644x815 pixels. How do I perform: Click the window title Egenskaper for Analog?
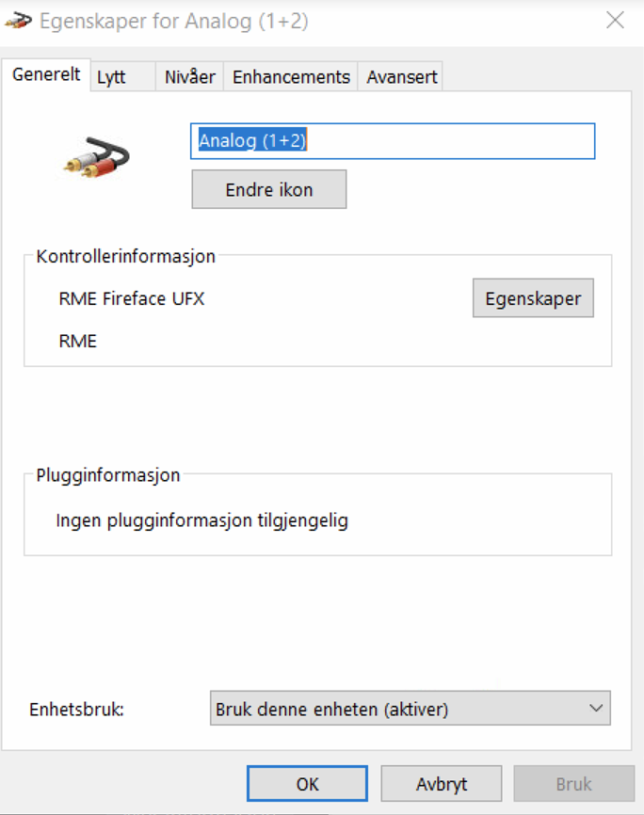(x=173, y=21)
